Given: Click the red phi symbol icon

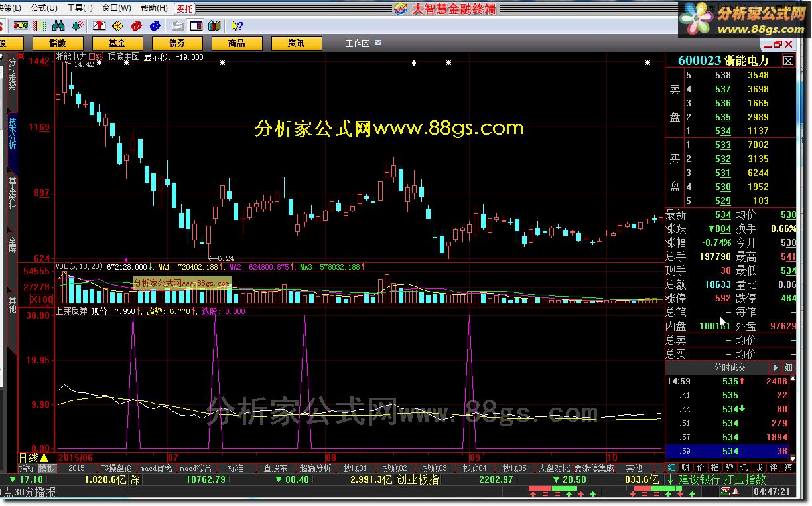Looking at the screenshot, I should tap(136, 26).
